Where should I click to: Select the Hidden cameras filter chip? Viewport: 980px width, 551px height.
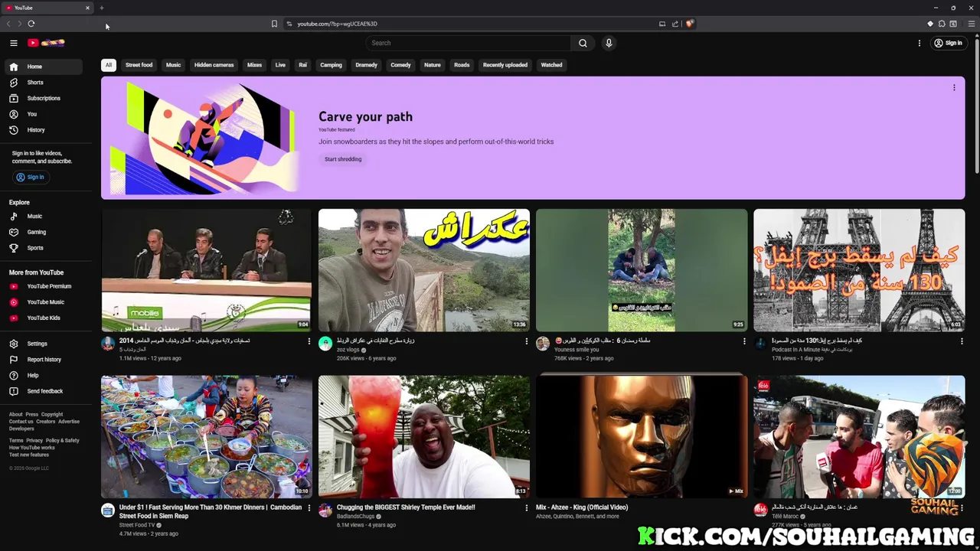click(214, 65)
